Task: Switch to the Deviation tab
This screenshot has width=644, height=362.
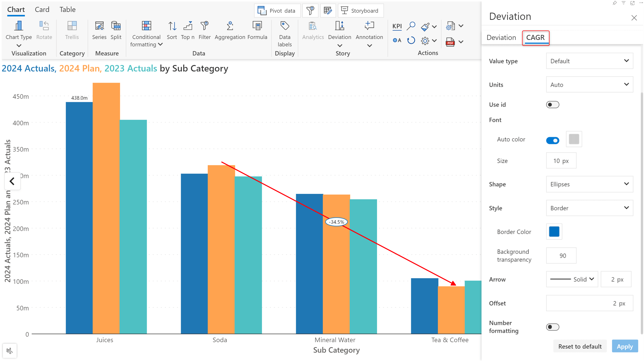Action: click(x=502, y=37)
